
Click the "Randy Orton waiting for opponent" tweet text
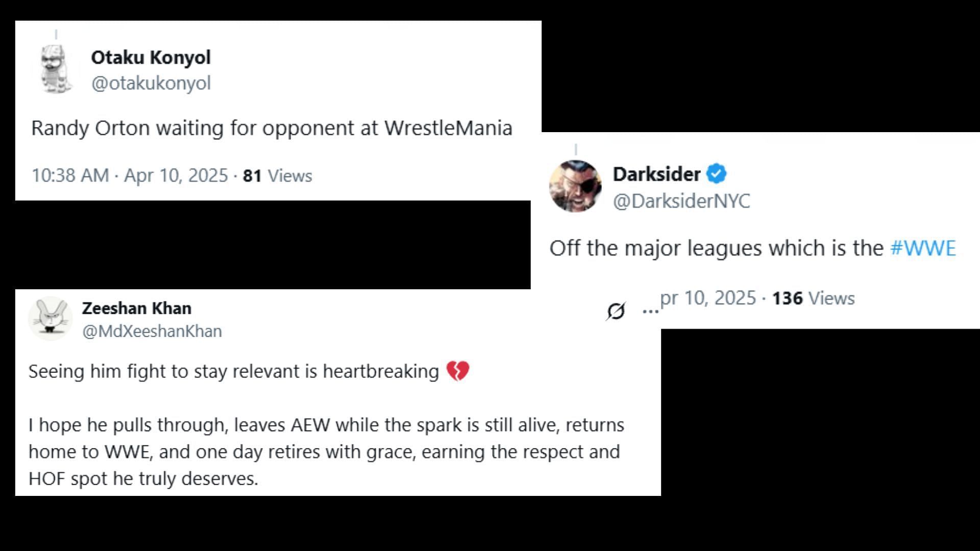point(272,128)
